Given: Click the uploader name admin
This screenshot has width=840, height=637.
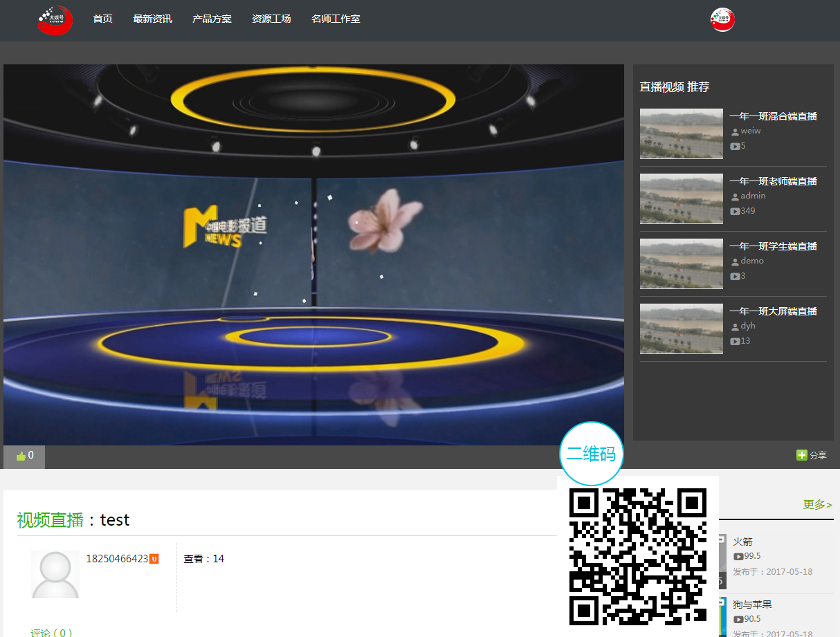Looking at the screenshot, I should click(753, 196).
